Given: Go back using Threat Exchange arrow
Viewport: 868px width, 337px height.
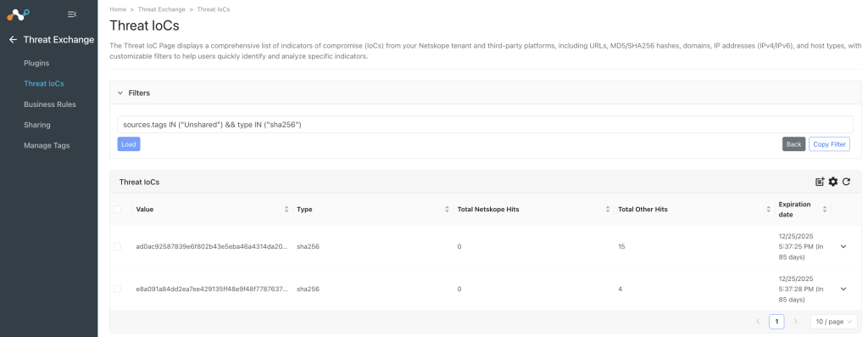Looking at the screenshot, I should click(14, 39).
